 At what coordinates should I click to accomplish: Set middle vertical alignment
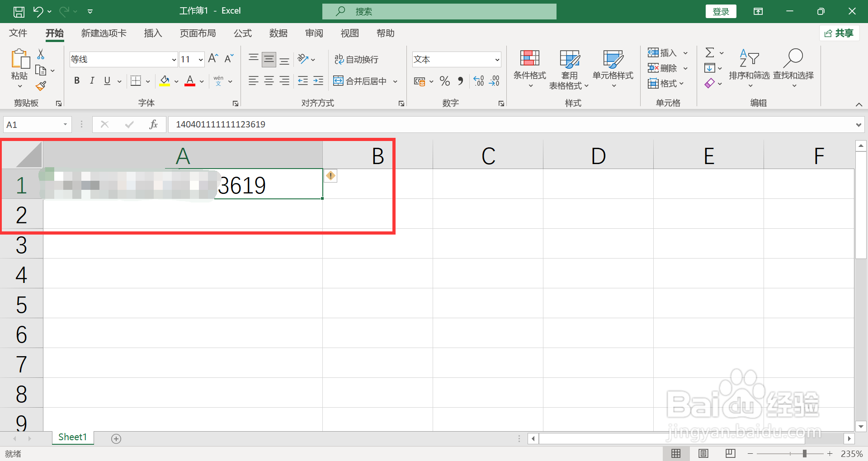pos(269,59)
